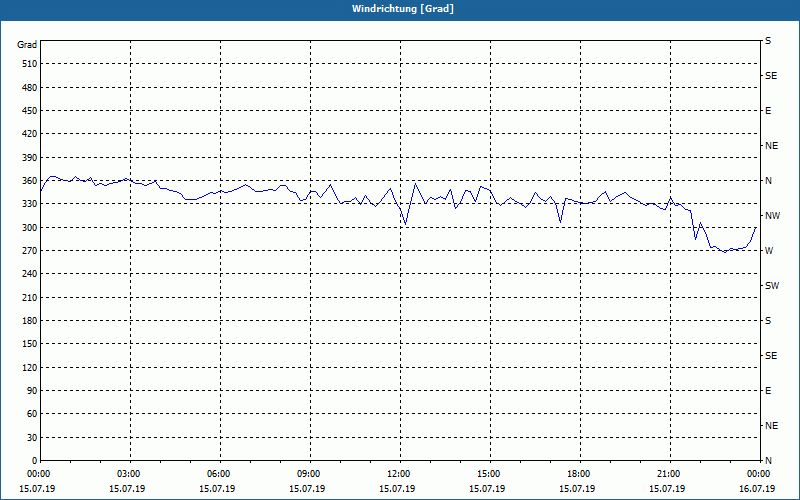This screenshot has width=800, height=500.
Task: Click the NW compass direction label
Action: click(772, 216)
